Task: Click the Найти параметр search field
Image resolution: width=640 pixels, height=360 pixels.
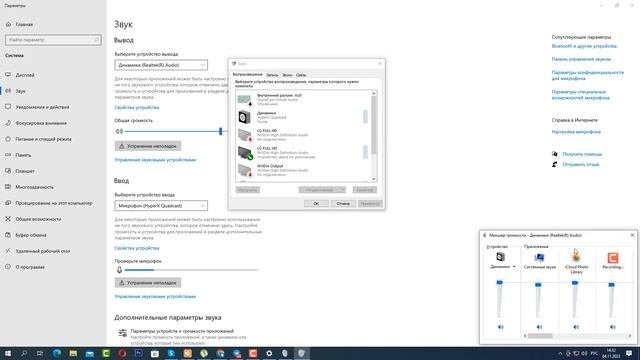Action: tap(53, 40)
